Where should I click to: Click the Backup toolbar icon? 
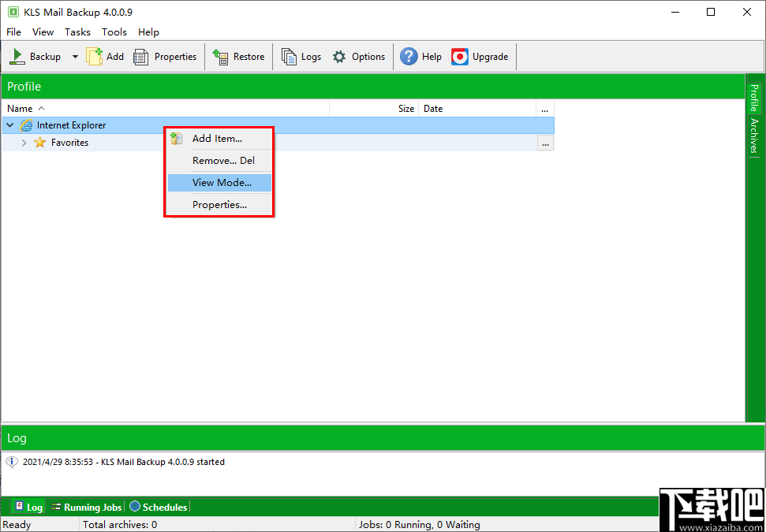click(17, 56)
